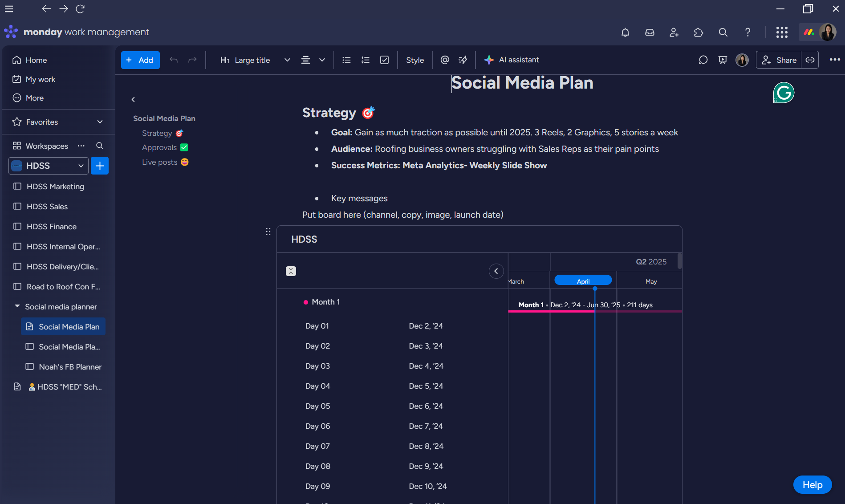
Task: Click the invite members icon
Action: pyautogui.click(x=674, y=32)
